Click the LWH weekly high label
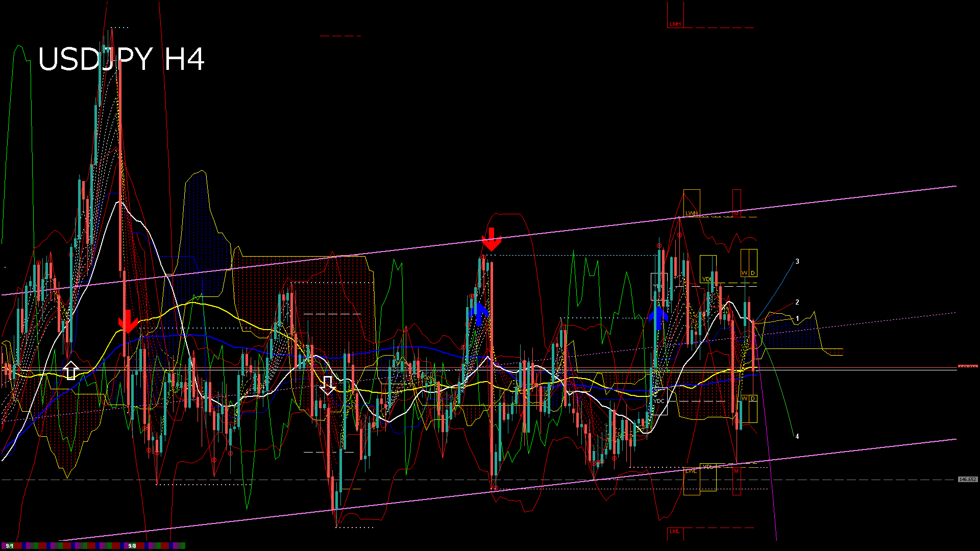 point(691,213)
